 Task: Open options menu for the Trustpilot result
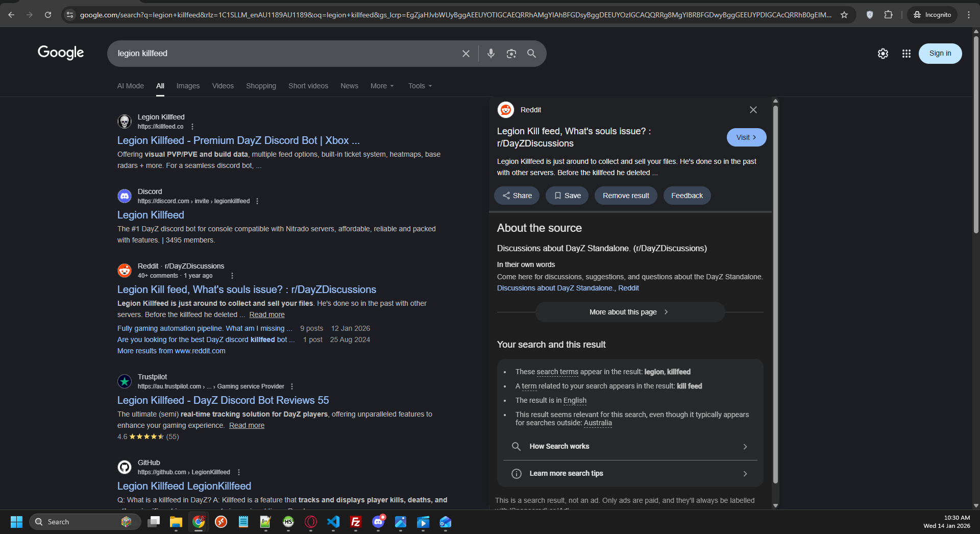tap(292, 386)
